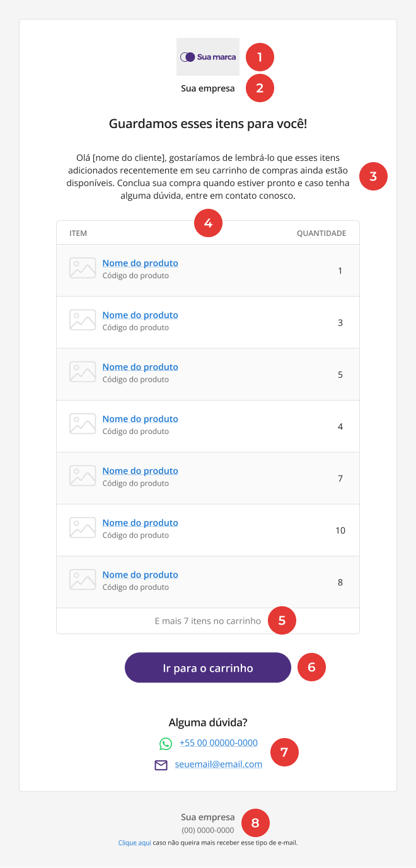Click the QUANTIDADE column header

(x=321, y=233)
